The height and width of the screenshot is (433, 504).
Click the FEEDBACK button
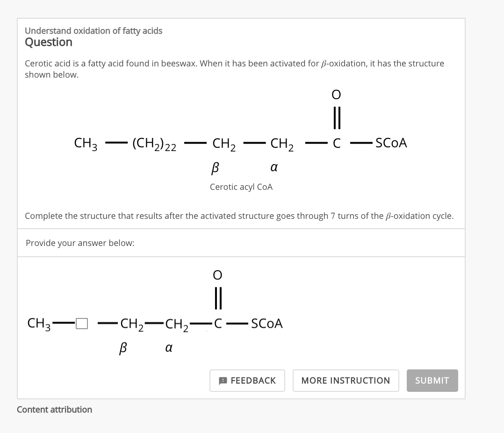pyautogui.click(x=247, y=380)
